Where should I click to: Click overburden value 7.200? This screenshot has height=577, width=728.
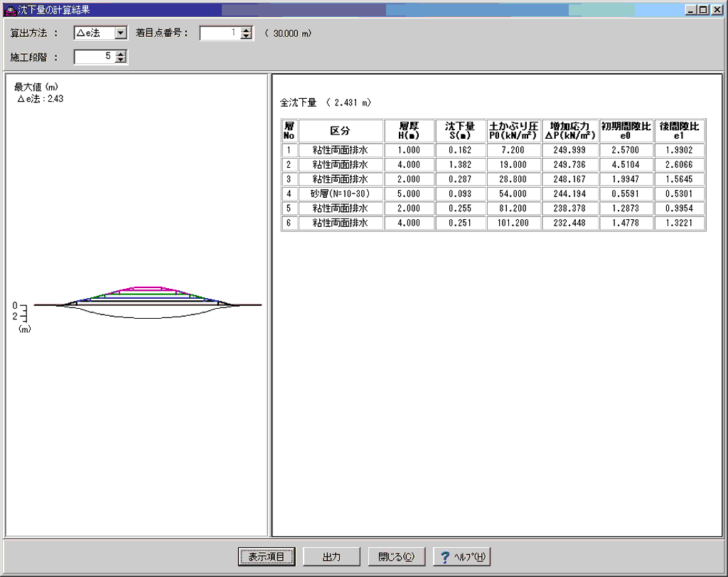[x=513, y=150]
